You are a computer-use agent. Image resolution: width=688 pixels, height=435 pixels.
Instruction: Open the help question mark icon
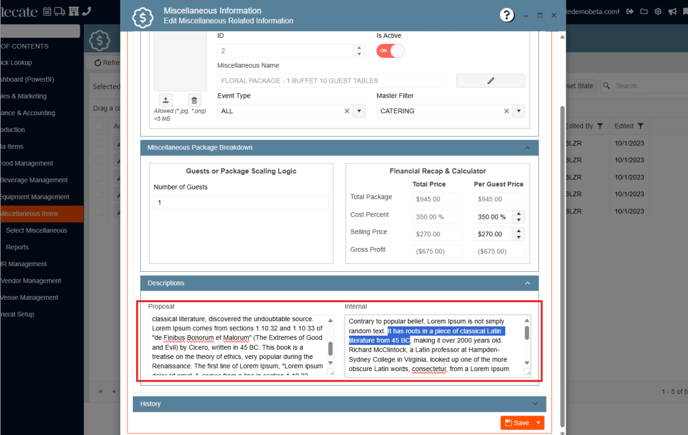tap(507, 15)
